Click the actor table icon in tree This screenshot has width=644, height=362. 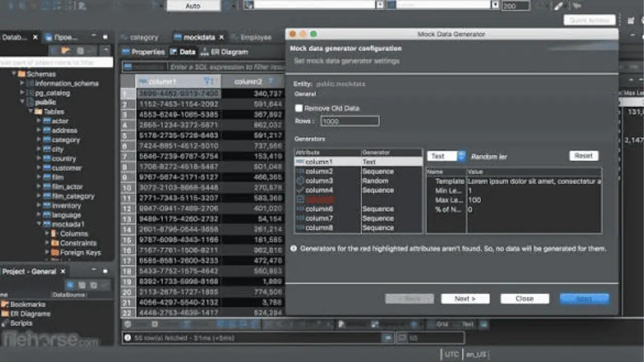[x=47, y=121]
